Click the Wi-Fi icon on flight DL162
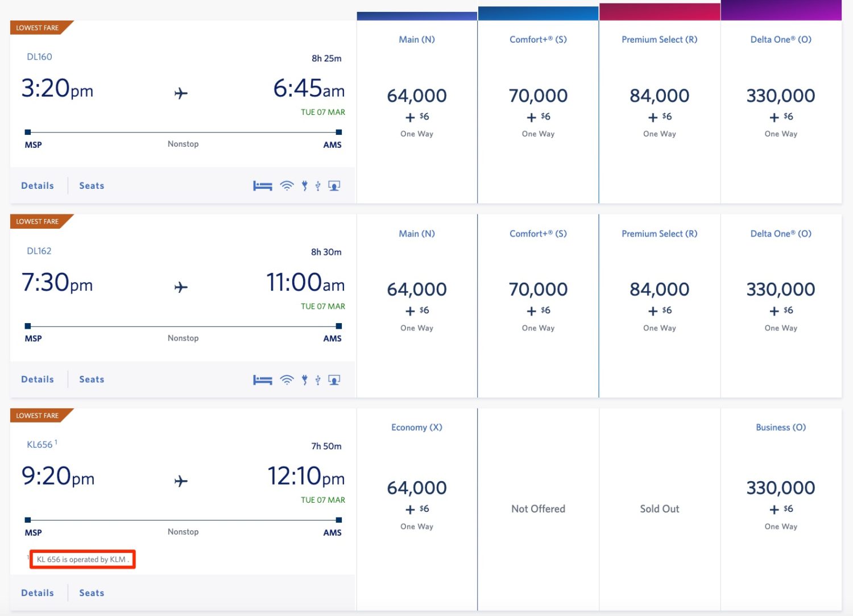Viewport: 853px width, 616px height. [x=287, y=380]
